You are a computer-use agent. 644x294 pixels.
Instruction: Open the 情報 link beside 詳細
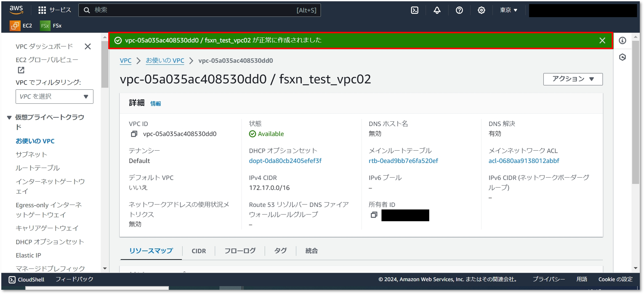[x=156, y=103]
